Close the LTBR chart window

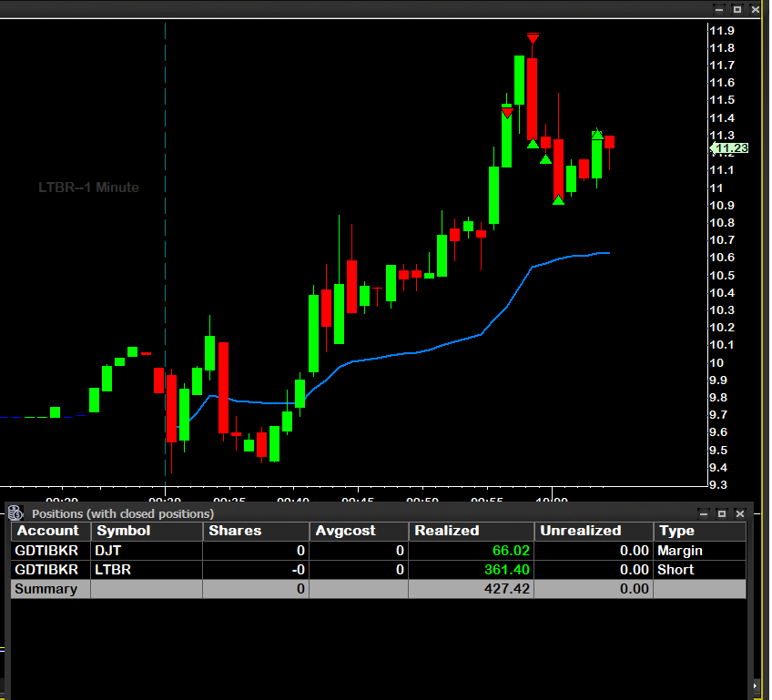756,9
